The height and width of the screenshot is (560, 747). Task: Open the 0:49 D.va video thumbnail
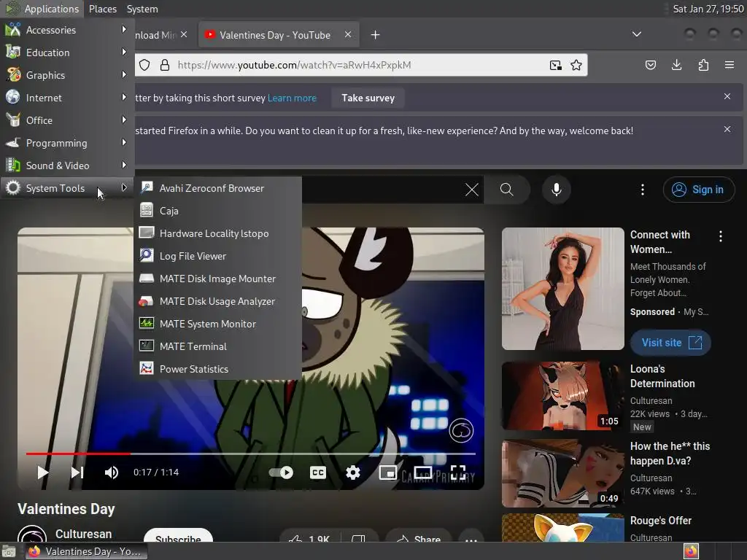point(562,472)
